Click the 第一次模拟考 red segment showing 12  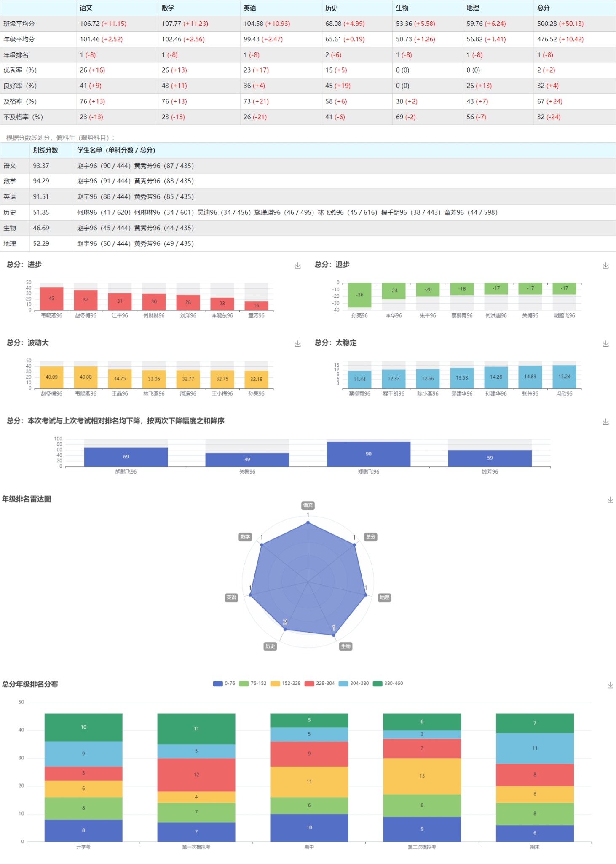(196, 775)
